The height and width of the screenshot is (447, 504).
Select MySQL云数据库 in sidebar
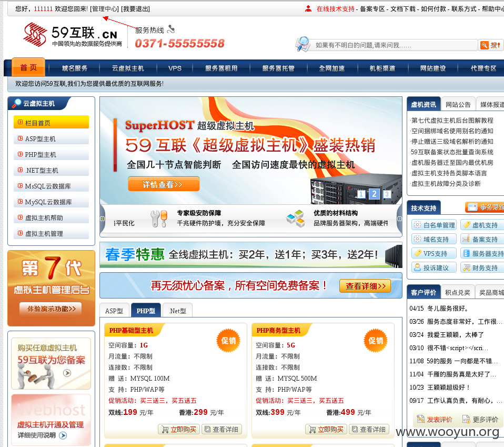click(51, 202)
